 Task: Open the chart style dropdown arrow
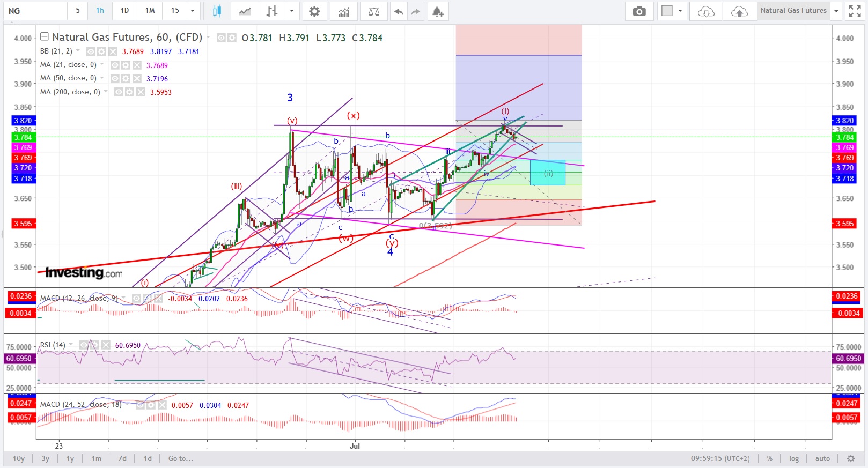[292, 11]
